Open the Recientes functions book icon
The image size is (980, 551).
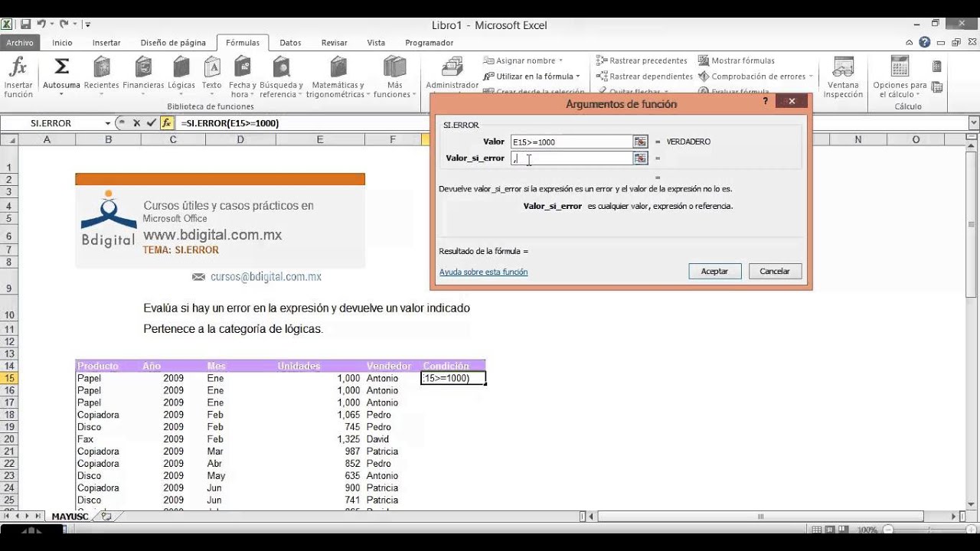coord(101,67)
